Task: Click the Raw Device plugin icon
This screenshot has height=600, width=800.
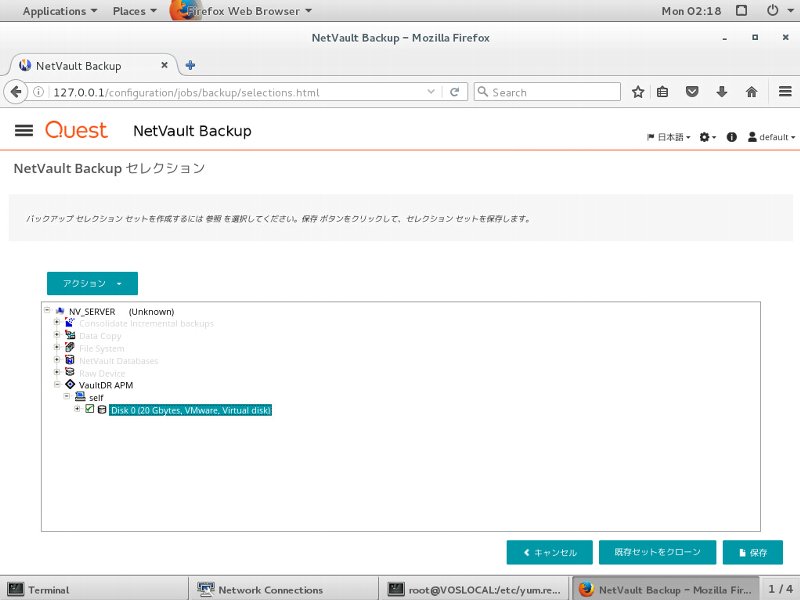Action: (70, 372)
